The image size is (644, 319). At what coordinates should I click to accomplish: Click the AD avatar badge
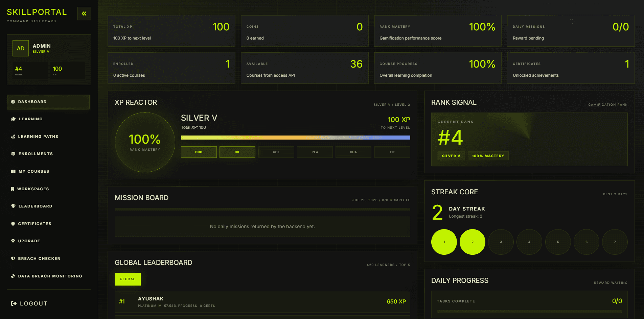[21, 48]
